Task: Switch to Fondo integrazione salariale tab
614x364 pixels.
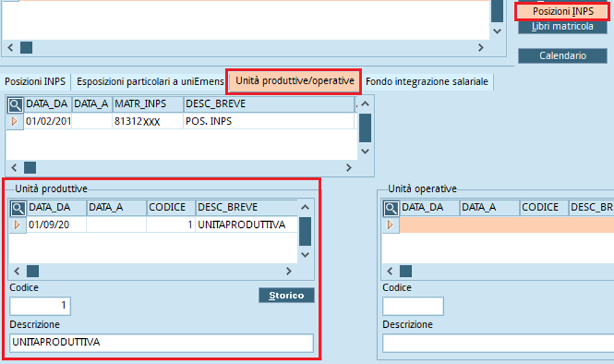Action: pyautogui.click(x=427, y=82)
